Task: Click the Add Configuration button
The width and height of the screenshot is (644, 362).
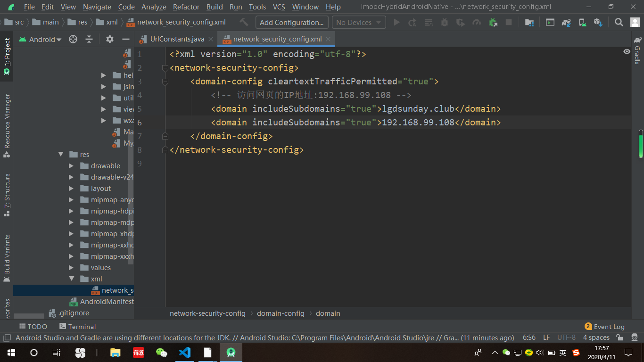Action: tap(292, 22)
